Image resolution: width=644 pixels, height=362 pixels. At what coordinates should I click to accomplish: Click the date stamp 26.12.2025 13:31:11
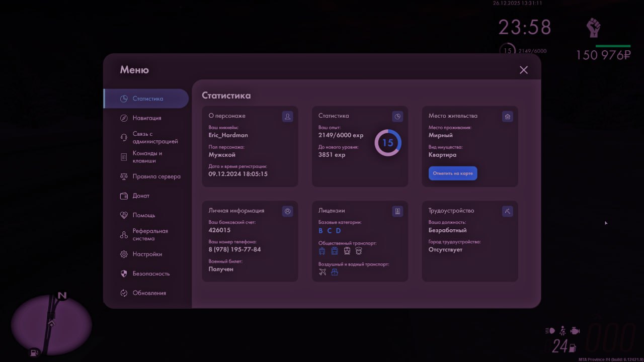pyautogui.click(x=518, y=3)
